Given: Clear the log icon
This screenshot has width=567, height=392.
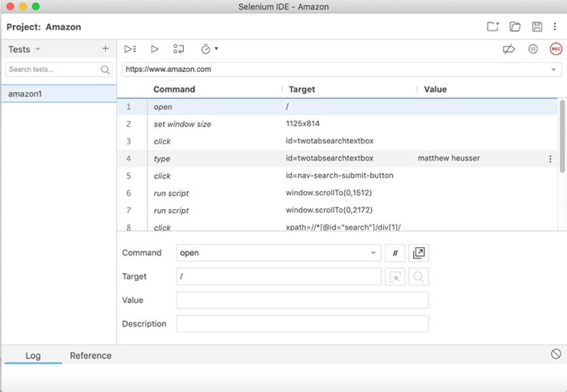Looking at the screenshot, I should point(556,355).
